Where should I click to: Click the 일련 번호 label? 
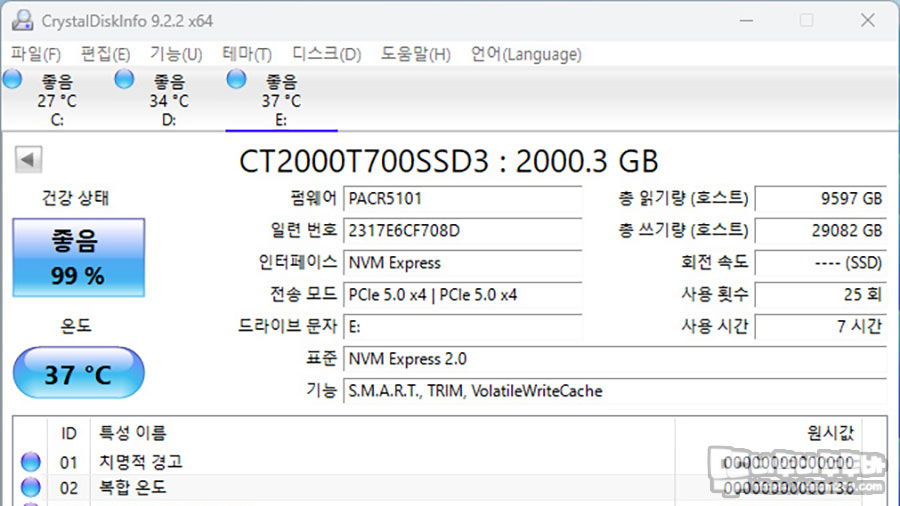pyautogui.click(x=304, y=231)
